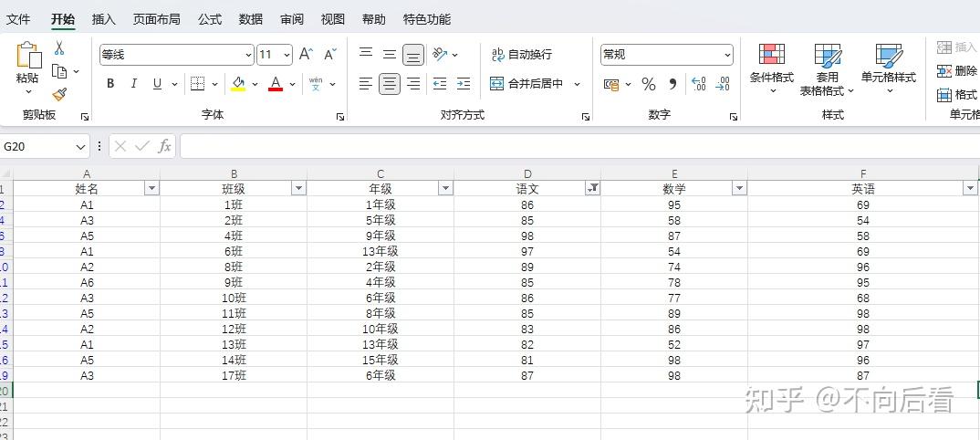This screenshot has width=980, height=440.
Task: Toggle bottom vertical alignment
Action: 413,55
